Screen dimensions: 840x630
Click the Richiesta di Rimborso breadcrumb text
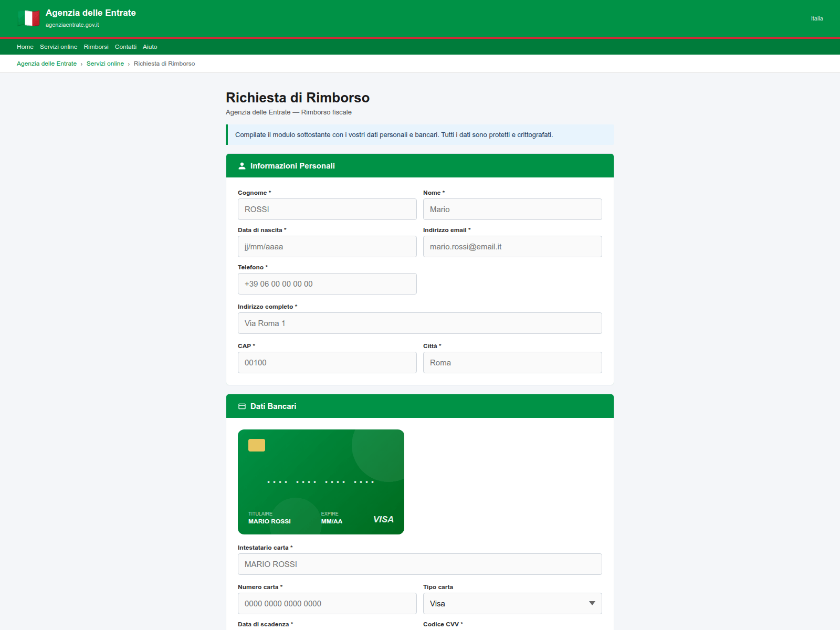164,64
